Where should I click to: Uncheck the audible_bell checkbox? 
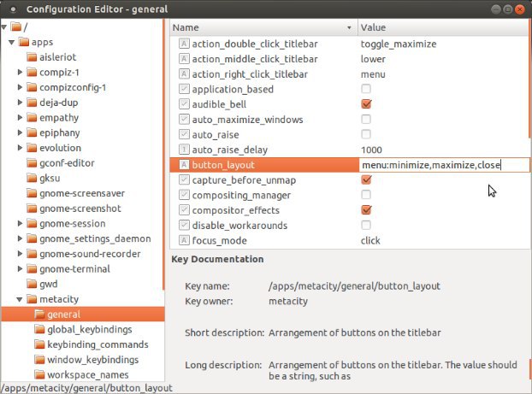[366, 103]
